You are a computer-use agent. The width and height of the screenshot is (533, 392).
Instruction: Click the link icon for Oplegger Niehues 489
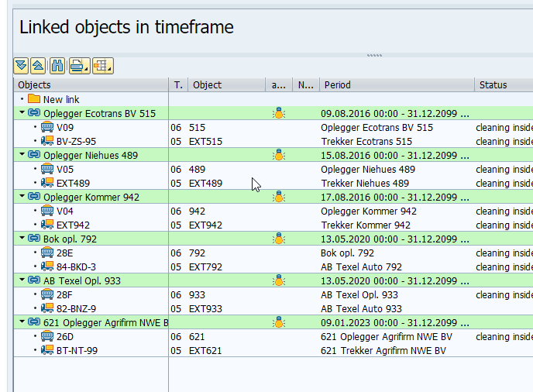click(34, 155)
